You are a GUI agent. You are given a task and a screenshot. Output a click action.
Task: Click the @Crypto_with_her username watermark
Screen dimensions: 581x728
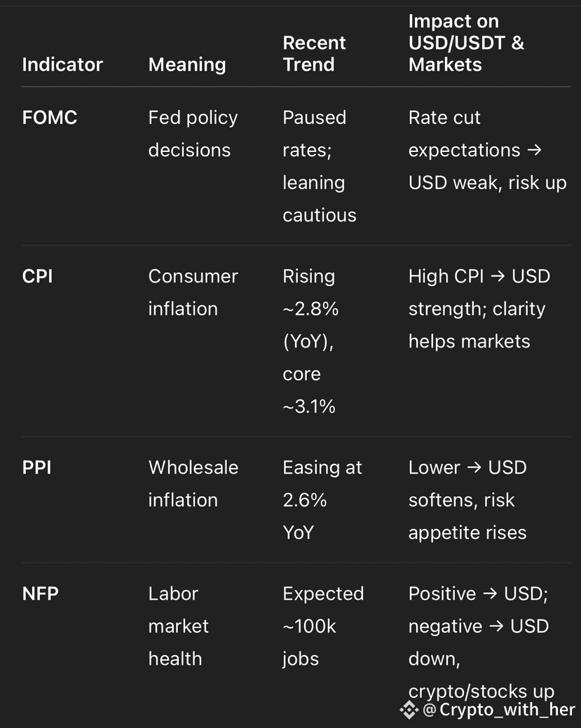click(499, 709)
